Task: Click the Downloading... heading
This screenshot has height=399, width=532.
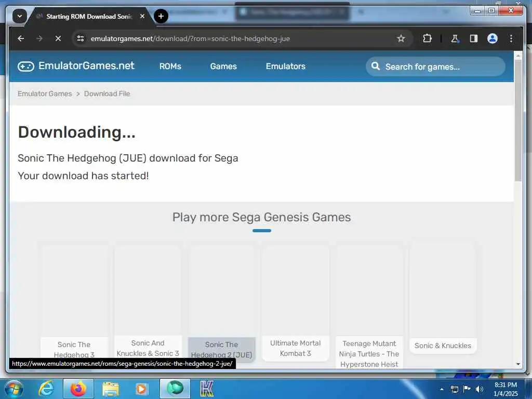Action: point(77,132)
